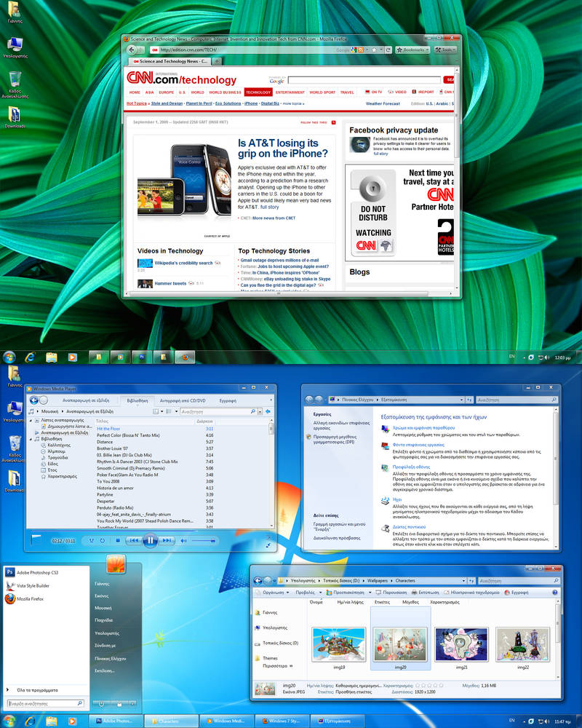
Task: Open Χρώμα και εμφάνιση παραθύρου link
Action: tap(423, 428)
